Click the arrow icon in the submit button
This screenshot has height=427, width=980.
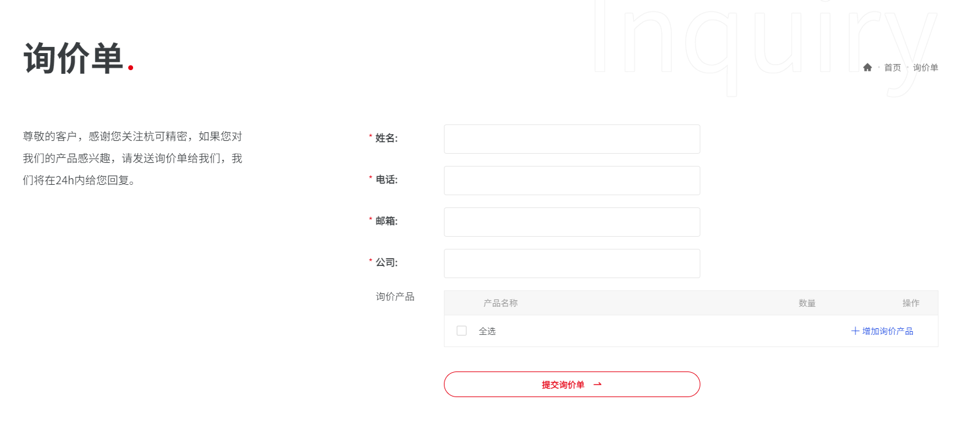(597, 384)
